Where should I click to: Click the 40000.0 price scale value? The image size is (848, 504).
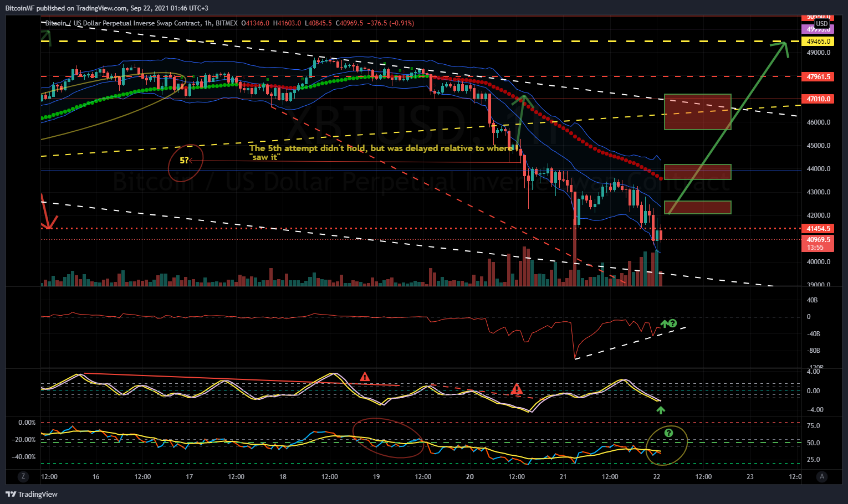(x=819, y=262)
